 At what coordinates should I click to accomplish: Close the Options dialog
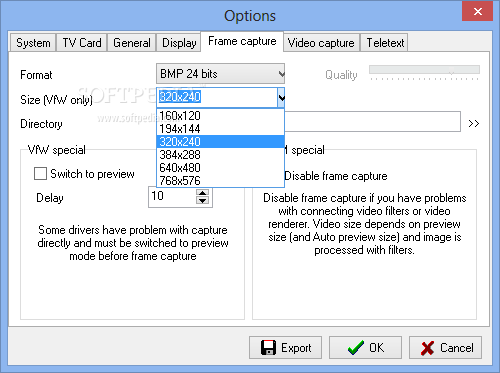pyautogui.click(x=477, y=12)
